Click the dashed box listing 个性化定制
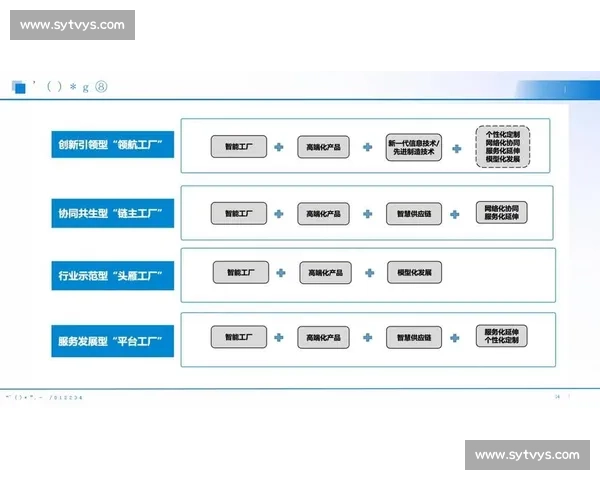This screenshot has width=600, height=480. 502,146
